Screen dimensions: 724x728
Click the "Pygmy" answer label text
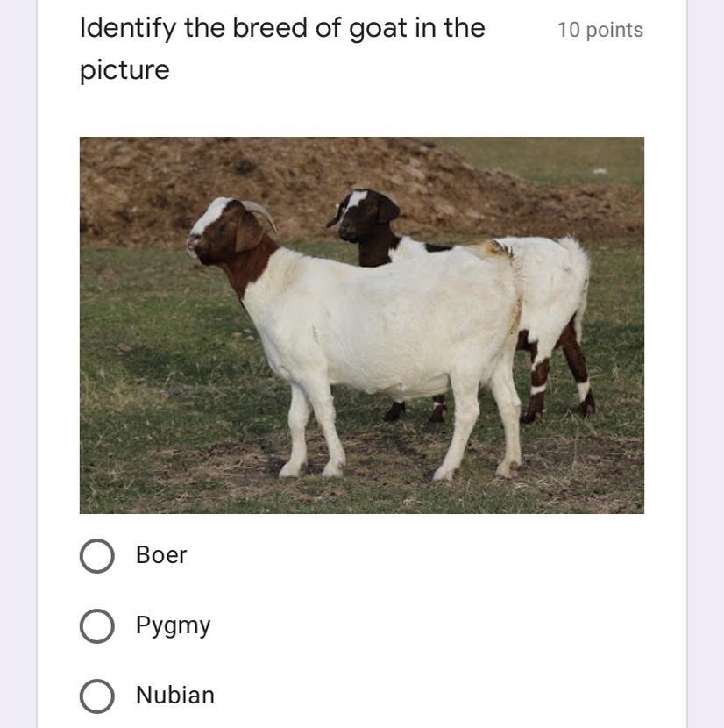click(173, 626)
